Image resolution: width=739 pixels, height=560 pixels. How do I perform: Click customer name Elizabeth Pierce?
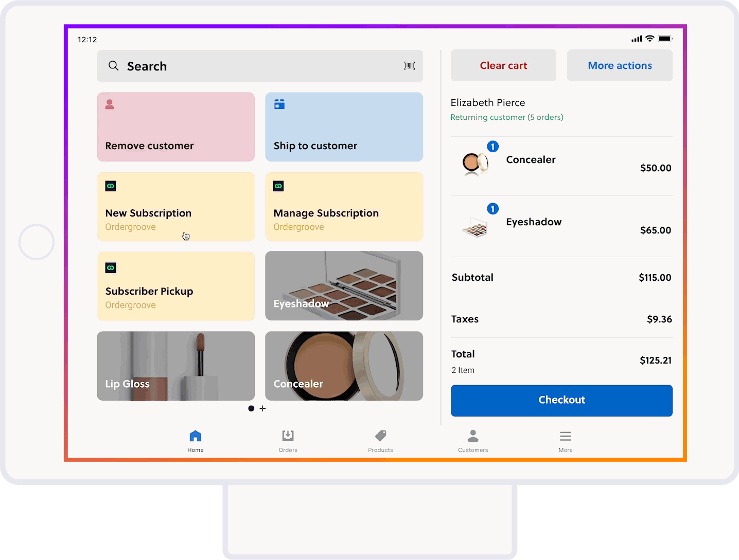tap(488, 102)
